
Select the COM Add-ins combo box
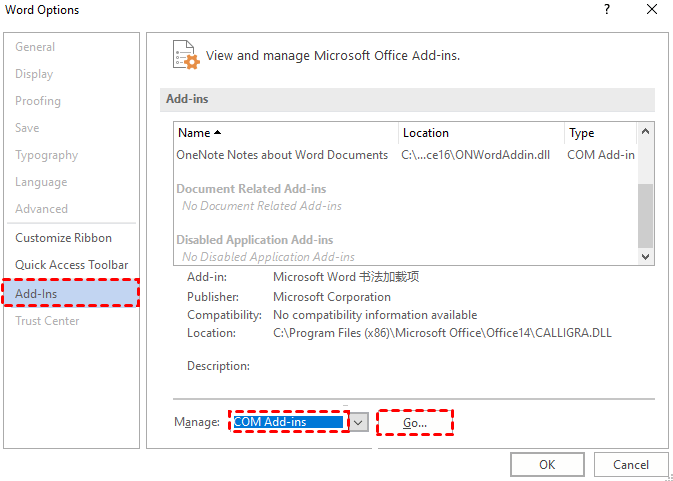[289, 422]
